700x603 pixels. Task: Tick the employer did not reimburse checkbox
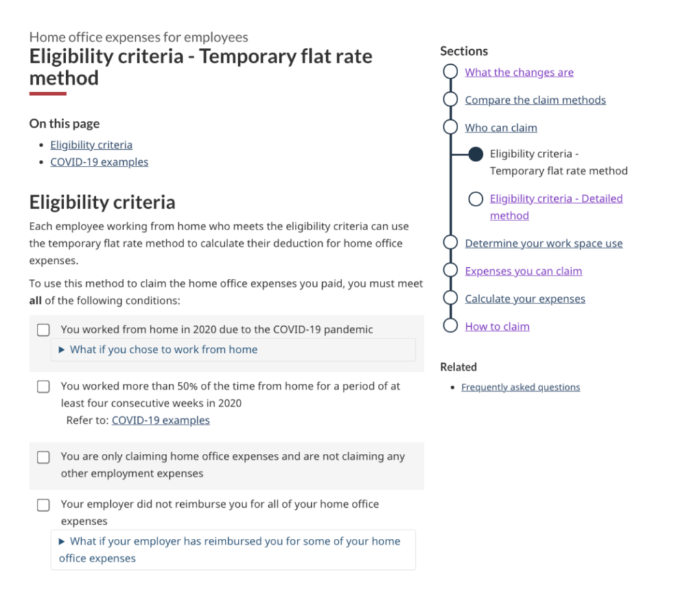[43, 505]
